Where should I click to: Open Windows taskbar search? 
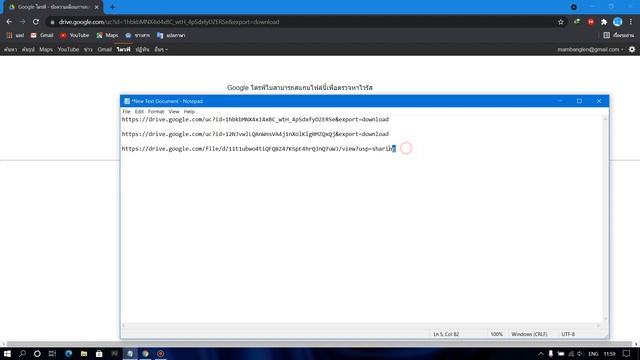pos(22,353)
